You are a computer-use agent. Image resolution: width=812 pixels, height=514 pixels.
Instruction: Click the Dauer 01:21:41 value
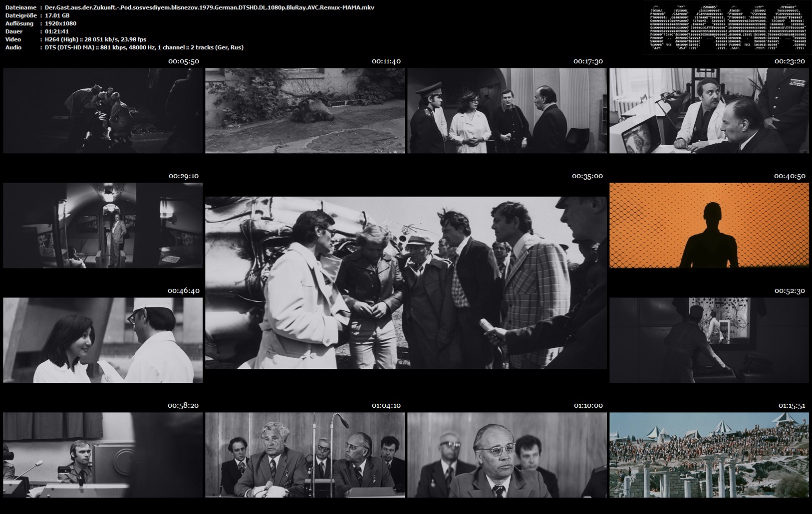coord(56,31)
